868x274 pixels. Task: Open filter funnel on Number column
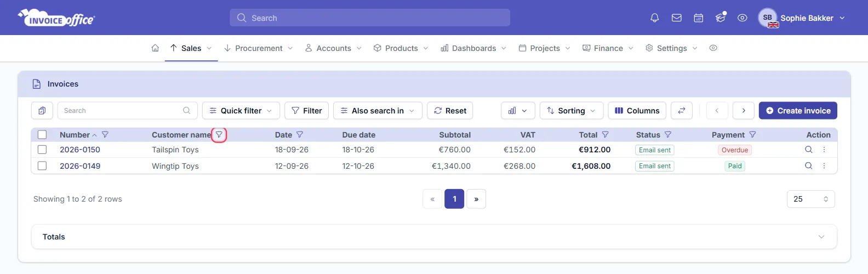point(105,135)
